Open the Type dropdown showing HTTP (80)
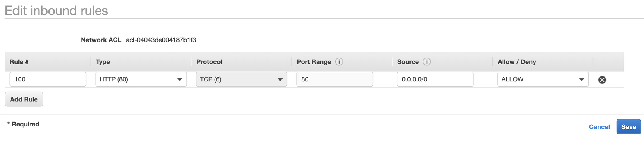The image size is (644, 157). pos(141,79)
